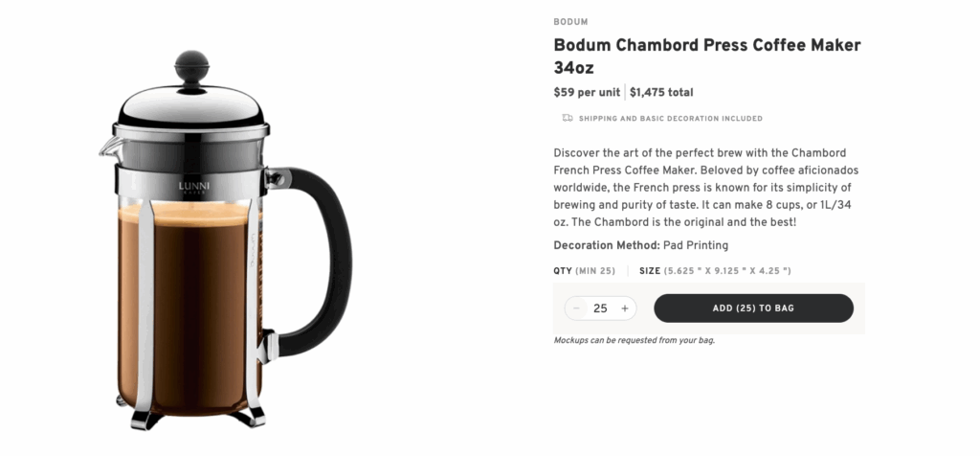980x456 pixels.
Task: Click the SIZE dimensions label
Action: pyautogui.click(x=715, y=271)
